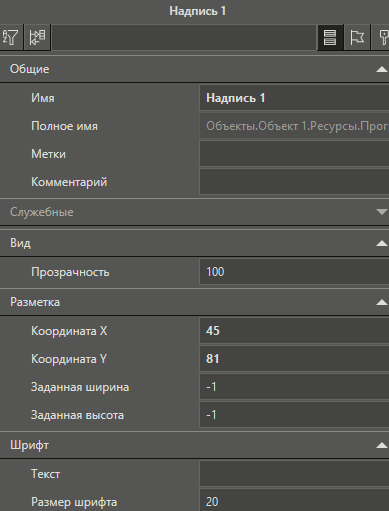389x511 pixels.
Task: Collapse the Вид section arrow
Action: [x=382, y=243]
